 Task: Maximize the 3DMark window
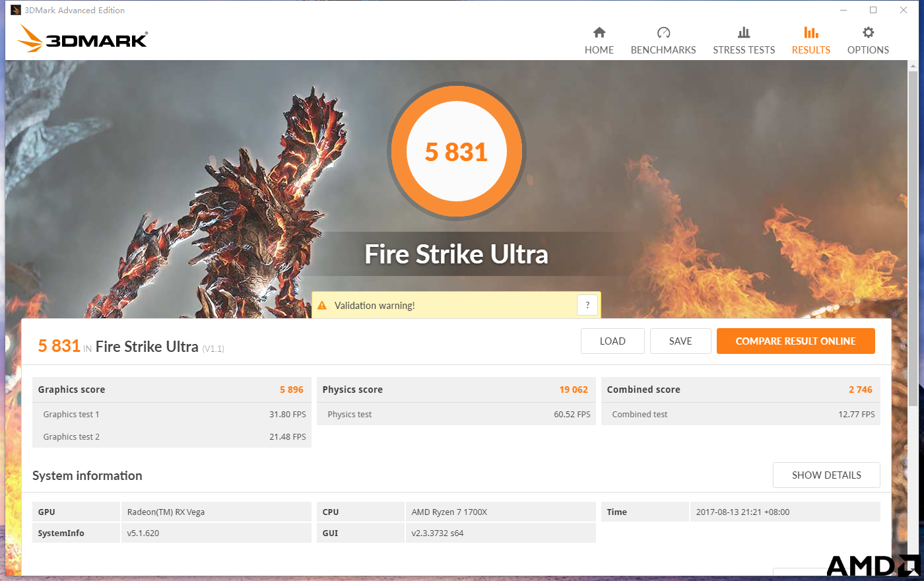873,10
